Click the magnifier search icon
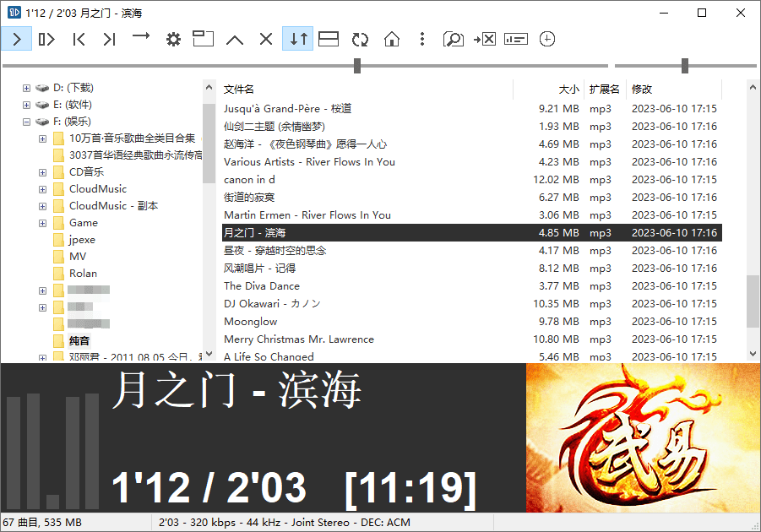This screenshot has height=532, width=761. click(454, 39)
